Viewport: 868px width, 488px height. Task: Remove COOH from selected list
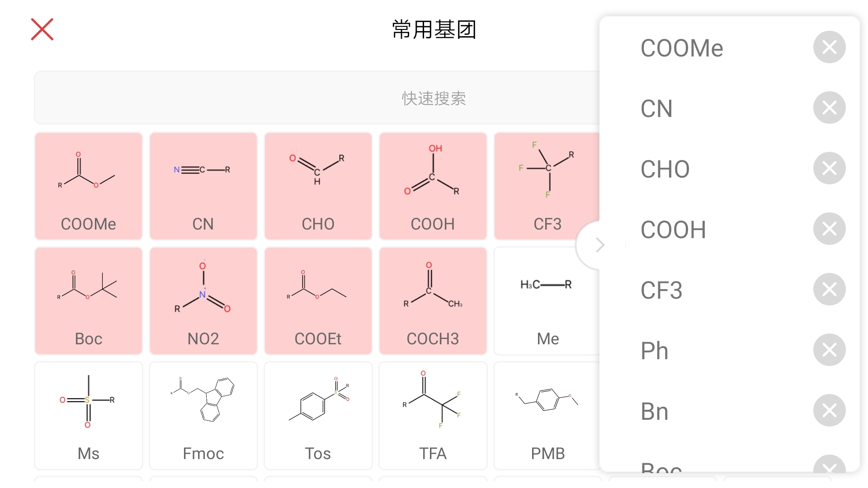tap(830, 229)
